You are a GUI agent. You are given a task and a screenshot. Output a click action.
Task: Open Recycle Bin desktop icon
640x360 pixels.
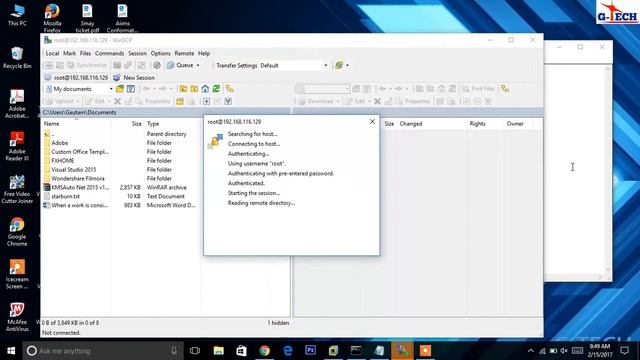(17, 58)
